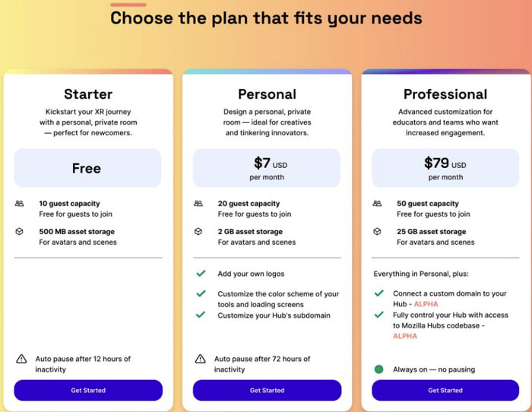This screenshot has width=532, height=412.
Task: Click the Professional plan guest capacity people icon
Action: coord(377,204)
